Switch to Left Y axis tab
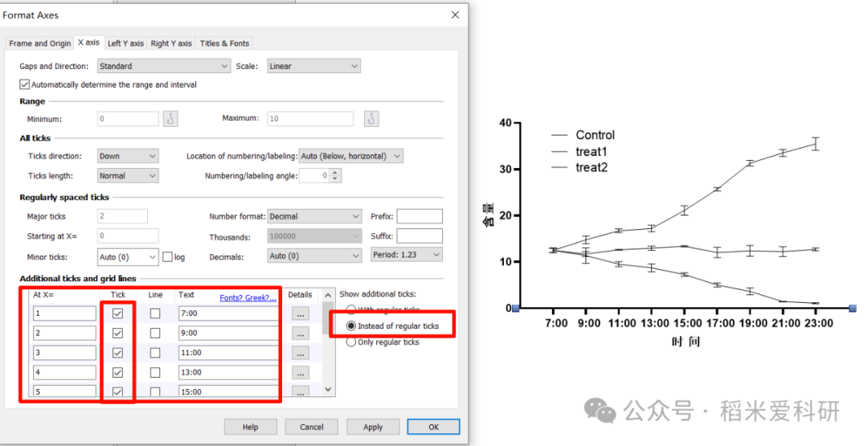 click(x=125, y=43)
